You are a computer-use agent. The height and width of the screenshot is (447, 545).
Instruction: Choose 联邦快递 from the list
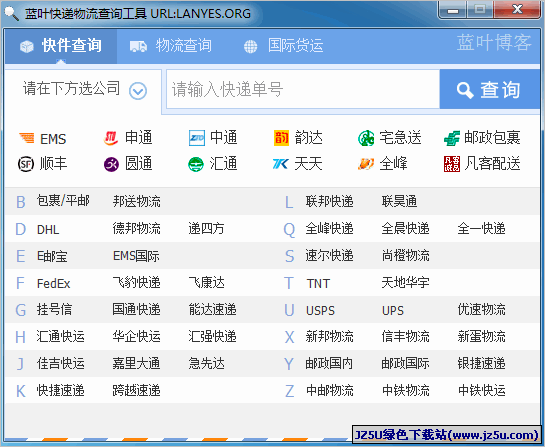click(330, 202)
